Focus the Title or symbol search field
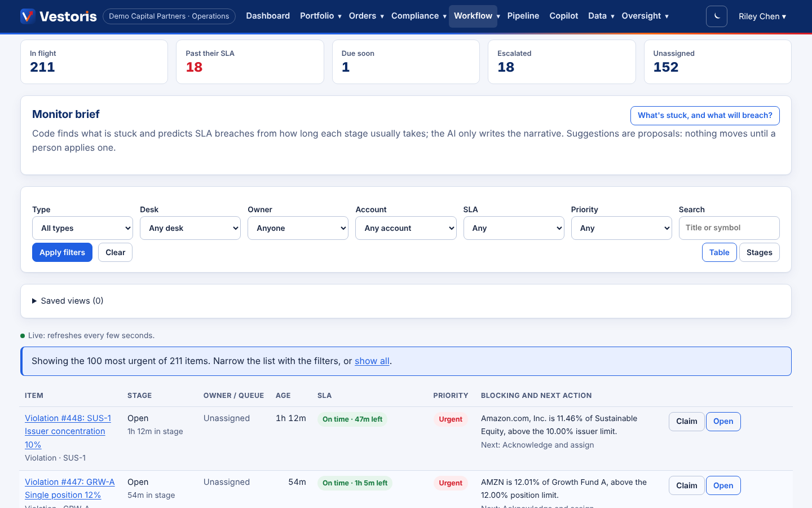The height and width of the screenshot is (508, 812). point(729,228)
